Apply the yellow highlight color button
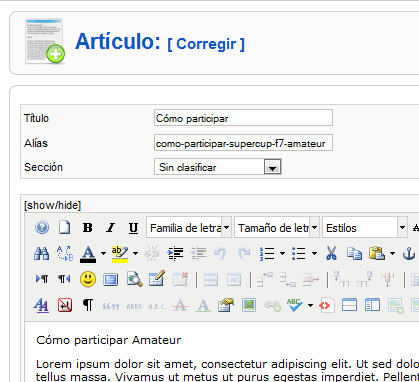The height and width of the screenshot is (382, 419). [120, 254]
